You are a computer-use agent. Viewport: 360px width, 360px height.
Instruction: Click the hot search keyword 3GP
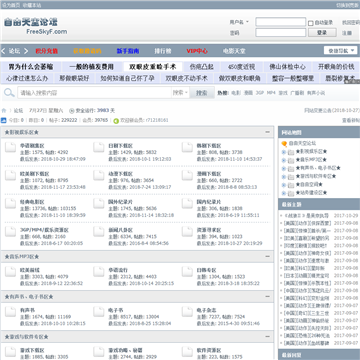[x=260, y=93]
